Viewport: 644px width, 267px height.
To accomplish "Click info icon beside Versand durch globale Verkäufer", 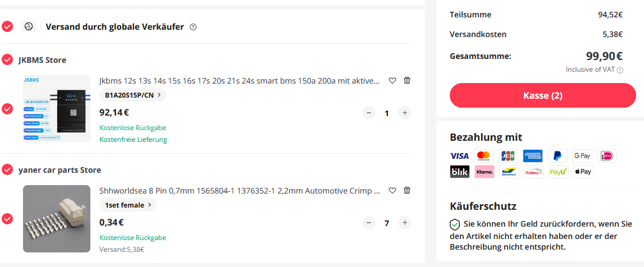I will [x=193, y=27].
